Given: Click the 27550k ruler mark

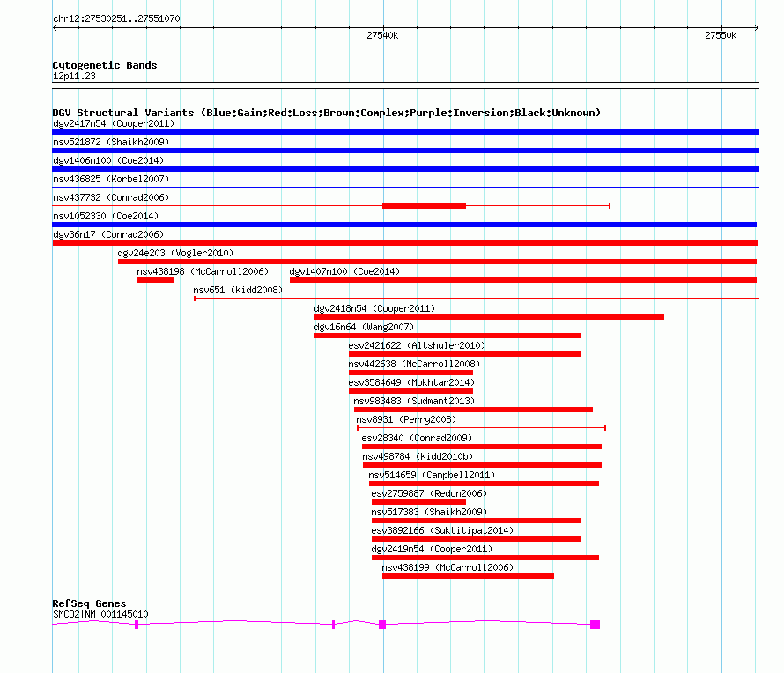Looking at the screenshot, I should click(721, 35).
